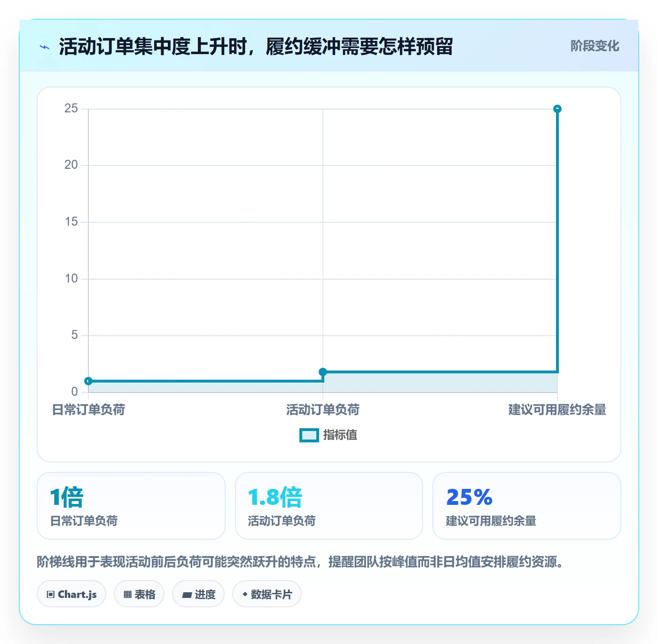Viewport: 658px width, 644px height.
Task: Click the 活动订单负荷 x-axis label
Action: (x=323, y=410)
